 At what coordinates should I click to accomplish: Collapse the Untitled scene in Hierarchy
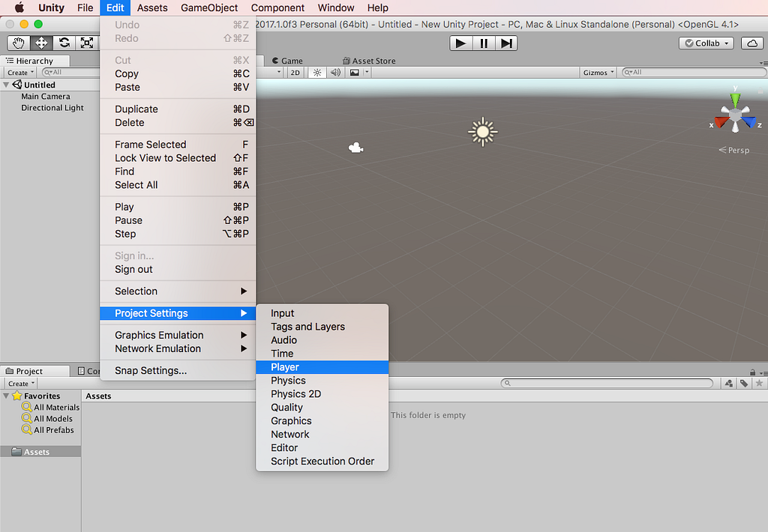point(6,85)
